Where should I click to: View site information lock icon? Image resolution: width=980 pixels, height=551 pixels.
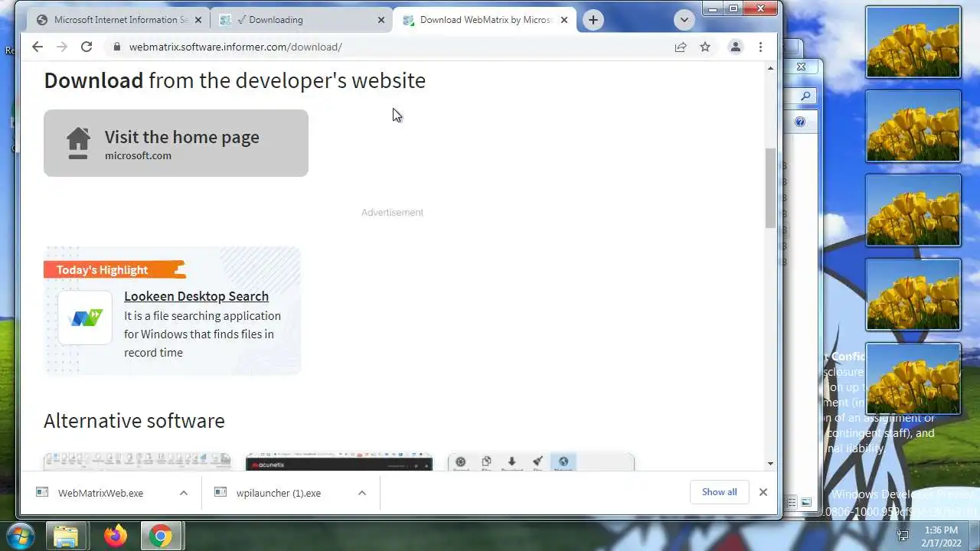116,47
